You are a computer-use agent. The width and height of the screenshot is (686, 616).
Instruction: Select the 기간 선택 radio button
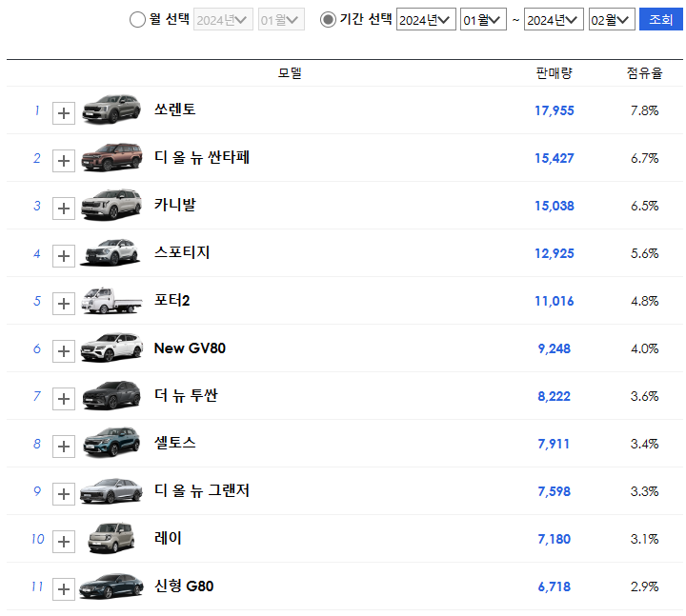coord(328,19)
